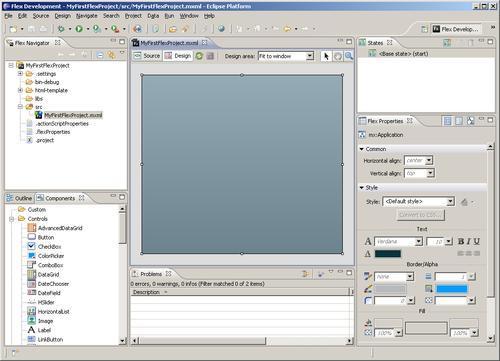This screenshot has width=500, height=361.
Task: Select MyFirstFlexProject.mxml in navigator
Action: [73, 115]
